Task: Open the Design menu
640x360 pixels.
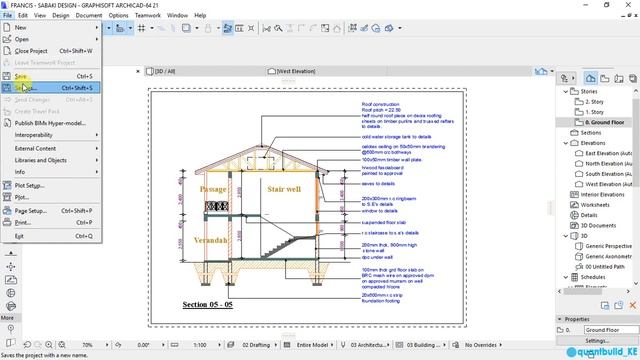Action: point(61,15)
